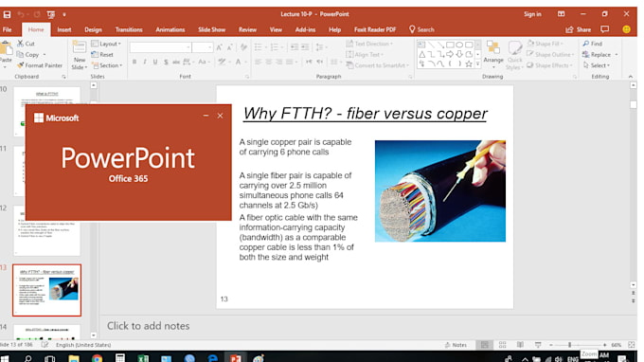This screenshot has height=362, width=644.
Task: Click the Copy button in Clipboard
Action: tap(28, 54)
